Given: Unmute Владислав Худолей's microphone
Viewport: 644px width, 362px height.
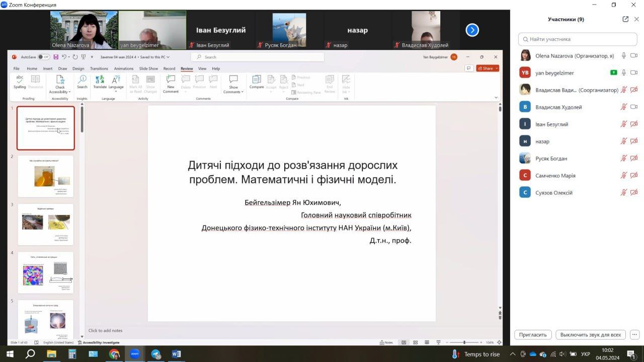Looking at the screenshot, I should click(623, 107).
